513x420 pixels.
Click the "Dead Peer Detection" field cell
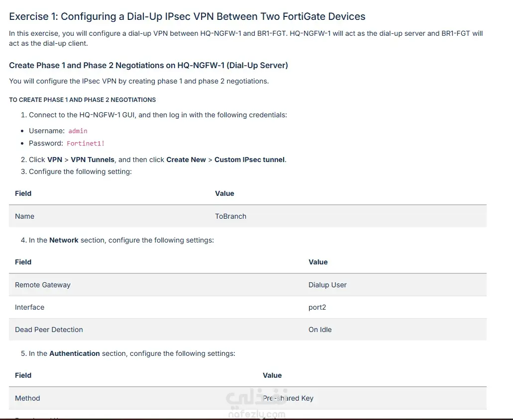pos(49,330)
